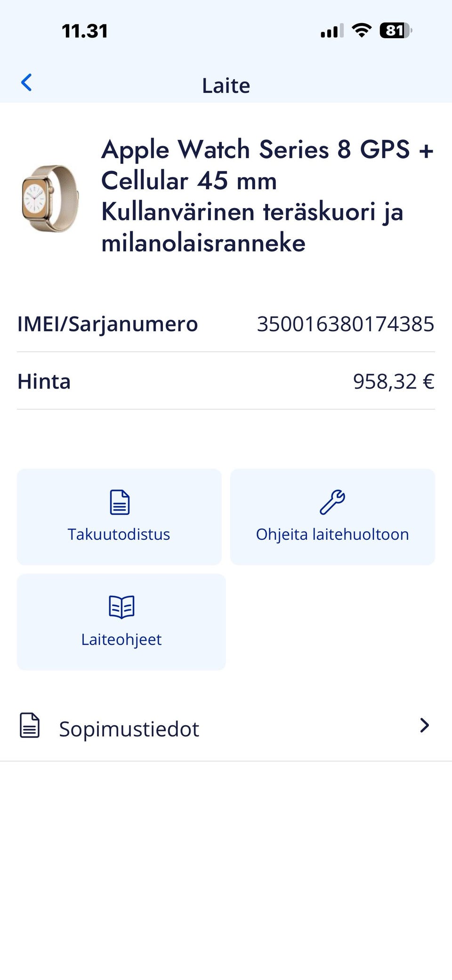Tap the IMEI/Sarjanumero label

click(x=107, y=324)
